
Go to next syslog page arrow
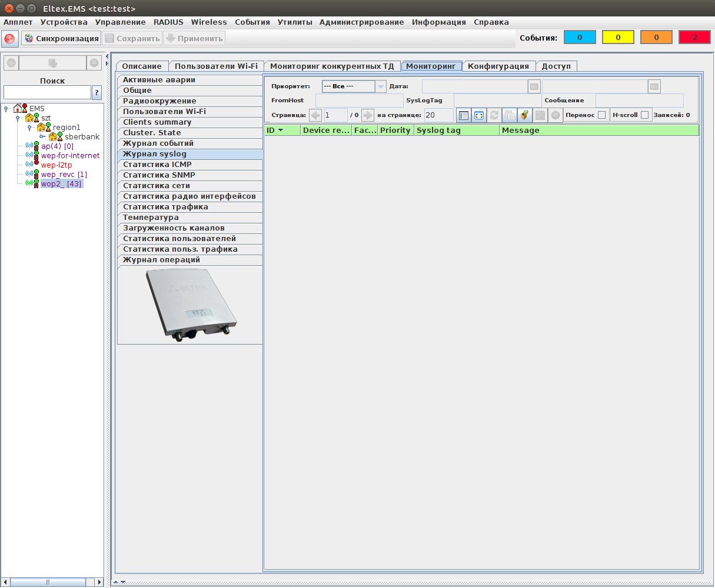(367, 115)
